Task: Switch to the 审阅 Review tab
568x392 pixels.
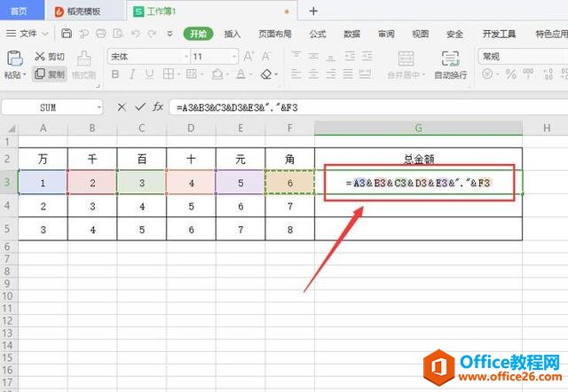Action: click(386, 34)
